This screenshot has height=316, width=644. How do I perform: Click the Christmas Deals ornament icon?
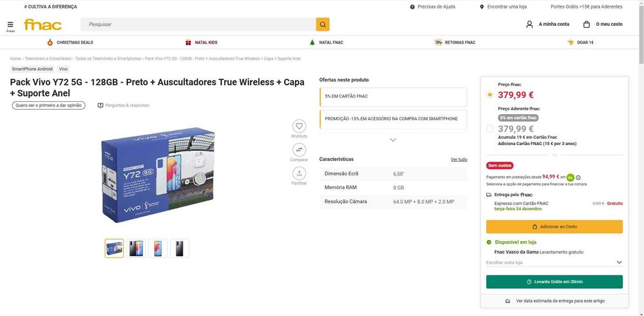pos(50,42)
